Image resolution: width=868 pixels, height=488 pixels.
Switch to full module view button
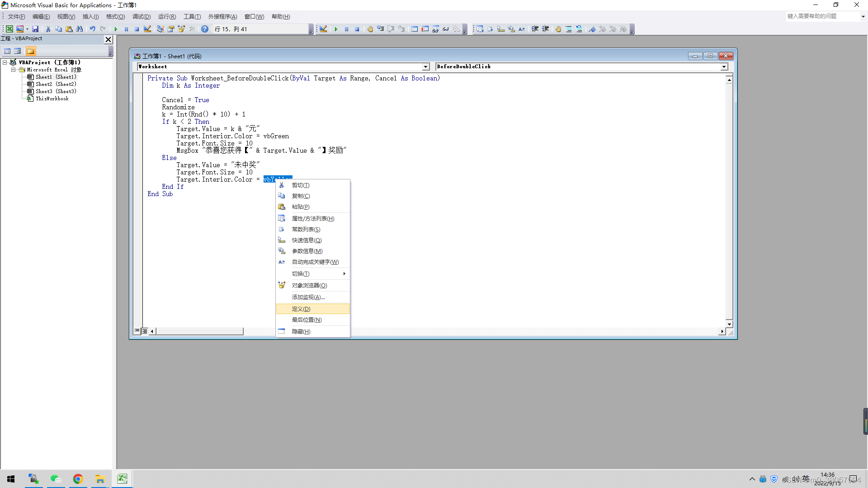(x=145, y=331)
